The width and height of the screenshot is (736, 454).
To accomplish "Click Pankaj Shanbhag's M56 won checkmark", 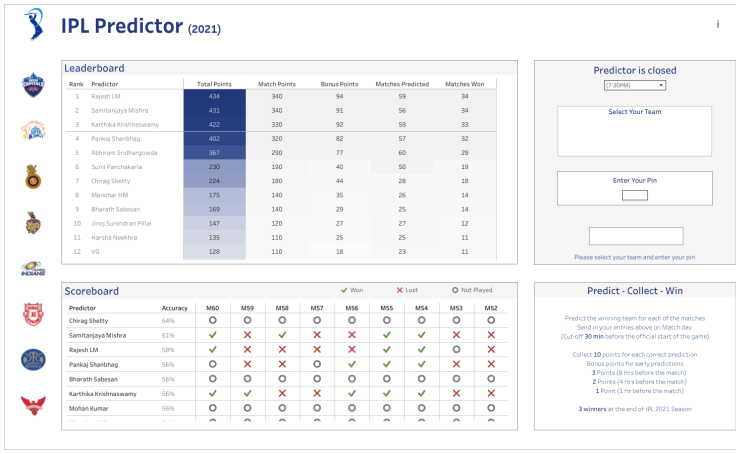I will click(x=352, y=364).
